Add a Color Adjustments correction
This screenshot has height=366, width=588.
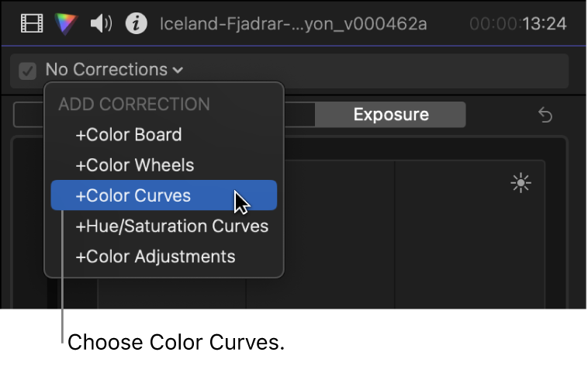pos(155,257)
